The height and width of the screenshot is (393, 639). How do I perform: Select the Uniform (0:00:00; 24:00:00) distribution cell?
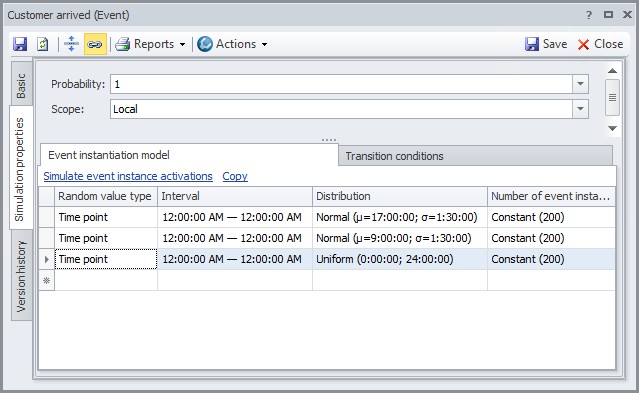point(400,259)
